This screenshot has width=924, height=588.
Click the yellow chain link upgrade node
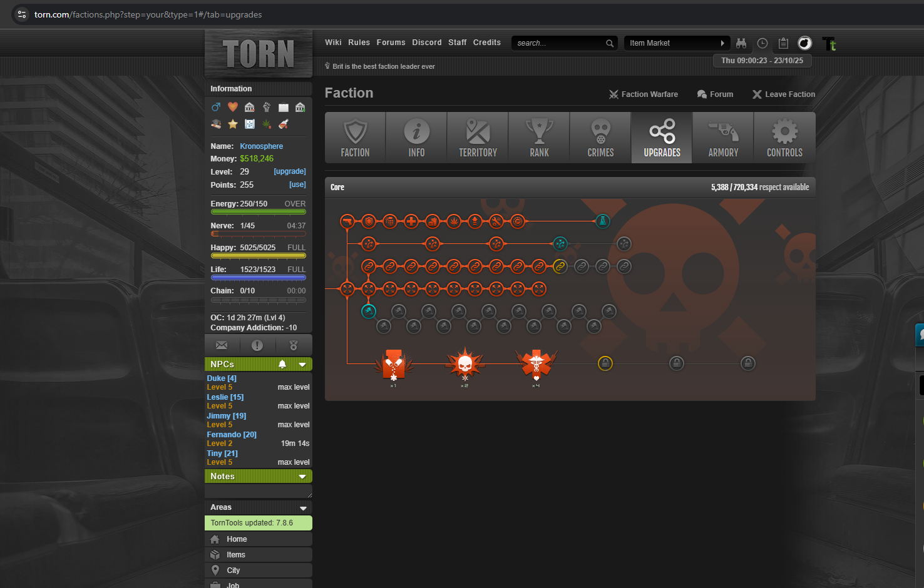tap(560, 266)
